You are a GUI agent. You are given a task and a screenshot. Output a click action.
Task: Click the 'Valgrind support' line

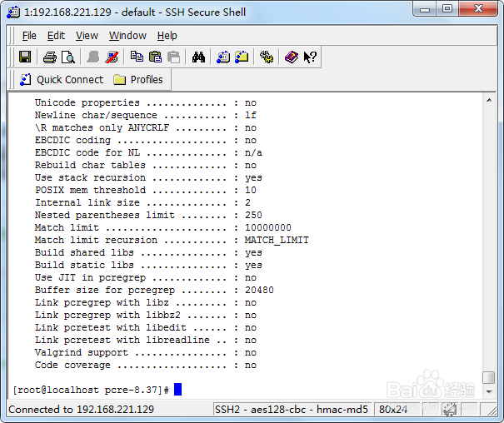[146, 353]
